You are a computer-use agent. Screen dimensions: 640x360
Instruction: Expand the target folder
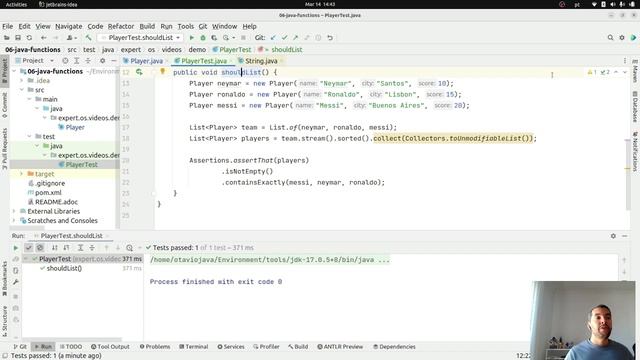(22, 174)
